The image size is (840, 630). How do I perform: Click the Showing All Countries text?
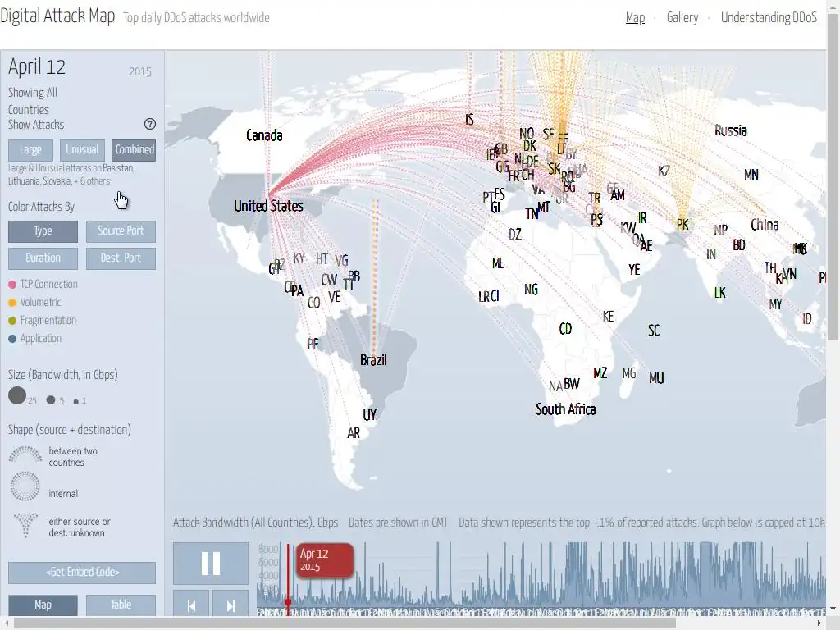click(x=32, y=101)
